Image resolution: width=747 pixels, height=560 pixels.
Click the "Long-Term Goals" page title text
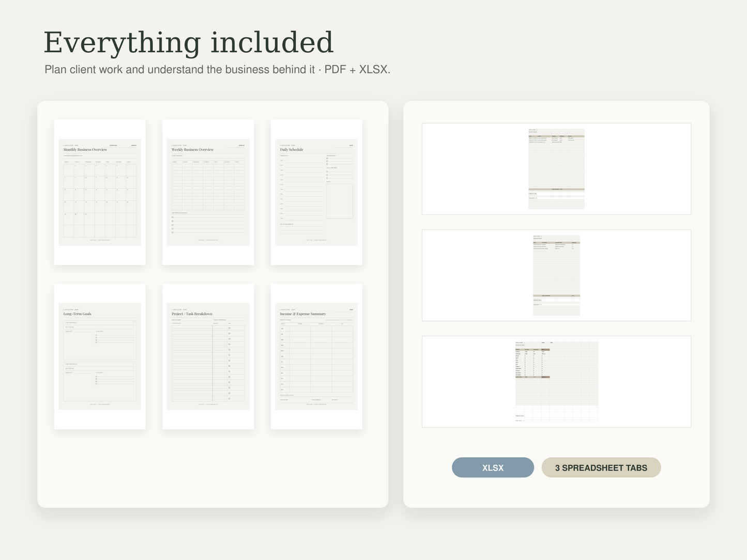pyautogui.click(x=78, y=314)
